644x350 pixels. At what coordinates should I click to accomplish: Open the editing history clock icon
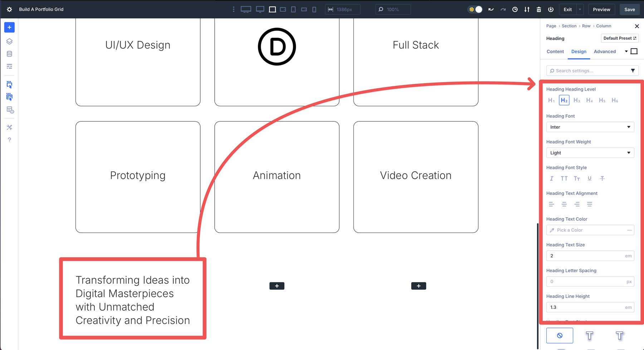515,9
